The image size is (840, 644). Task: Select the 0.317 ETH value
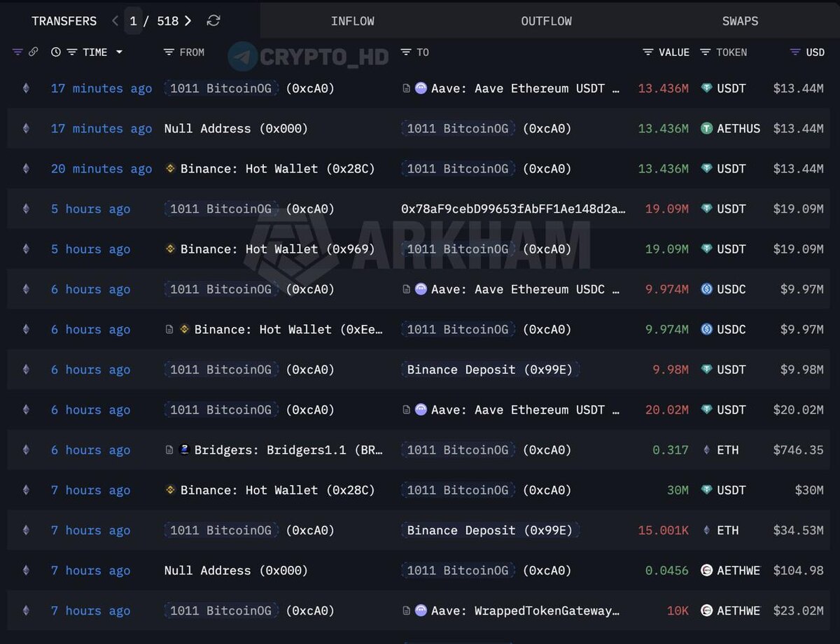tap(671, 450)
